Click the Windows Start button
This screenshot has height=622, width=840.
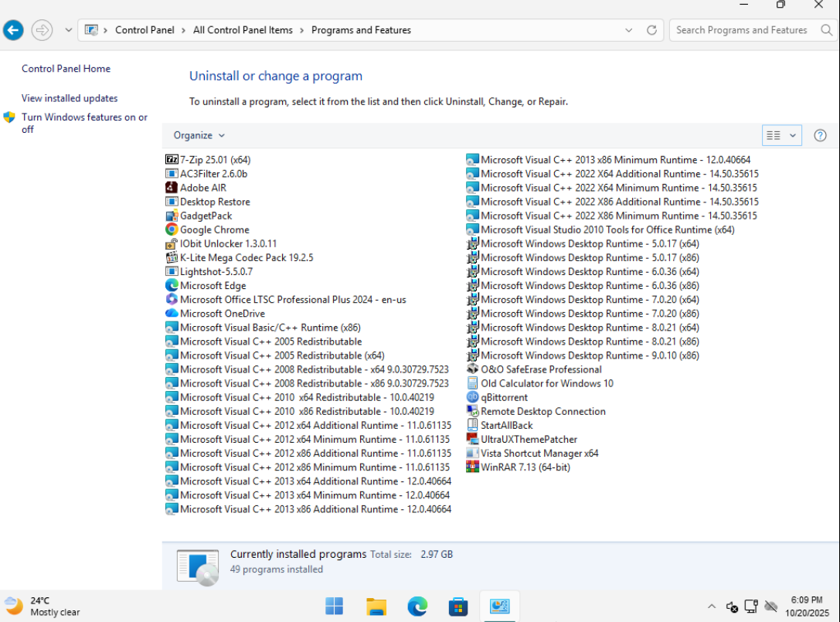[335, 607]
